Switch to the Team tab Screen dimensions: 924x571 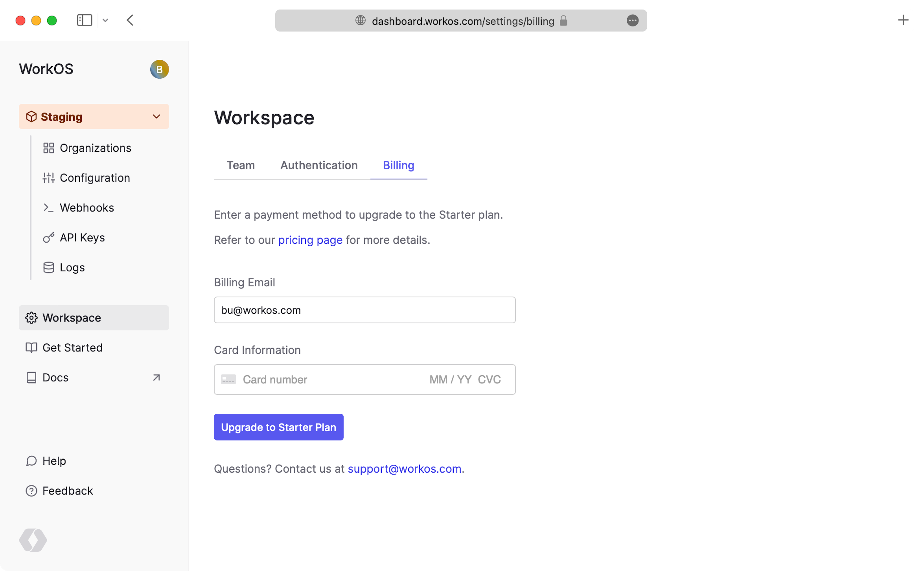(241, 165)
